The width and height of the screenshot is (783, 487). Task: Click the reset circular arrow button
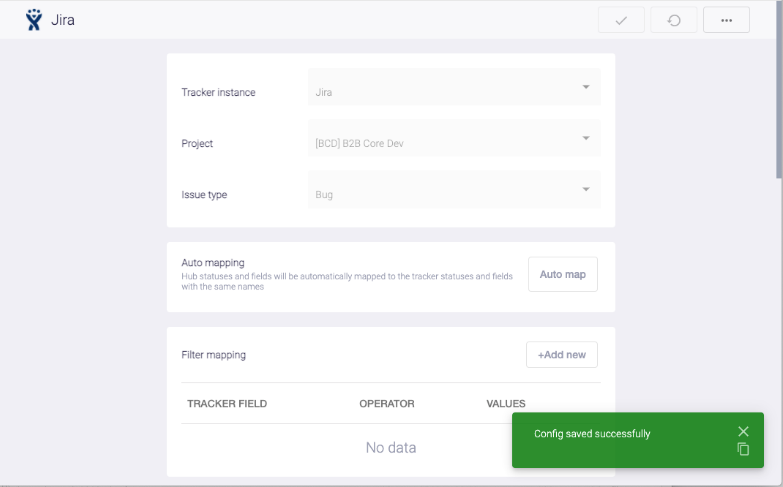coord(674,20)
